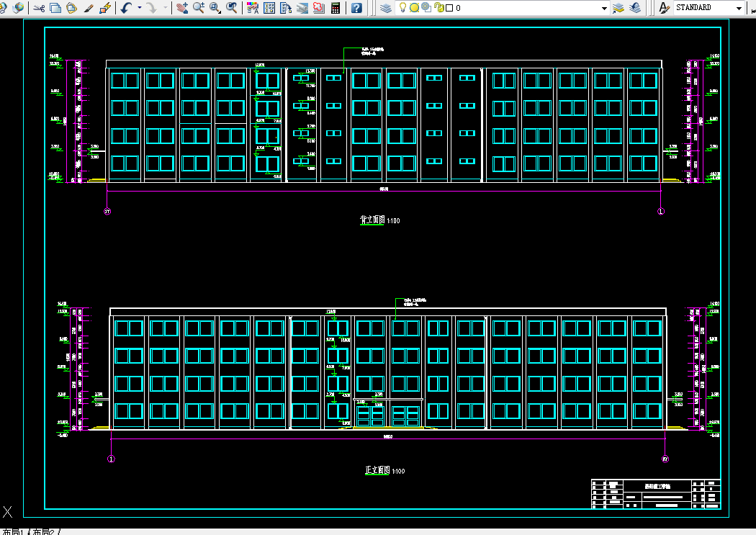Toggle layer 0 on/off light bulb
Viewport: 756px width, 535px height.
402,7
